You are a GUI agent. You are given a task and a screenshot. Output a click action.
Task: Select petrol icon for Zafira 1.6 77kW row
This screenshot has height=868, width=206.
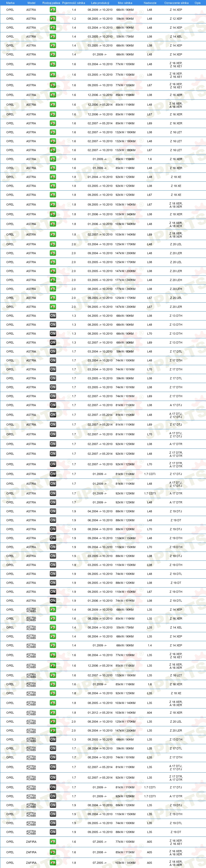tap(53, 842)
